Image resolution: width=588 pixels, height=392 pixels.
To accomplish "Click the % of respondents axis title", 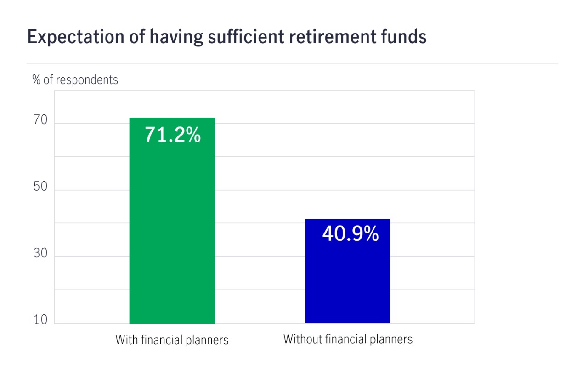I will 75,80.
